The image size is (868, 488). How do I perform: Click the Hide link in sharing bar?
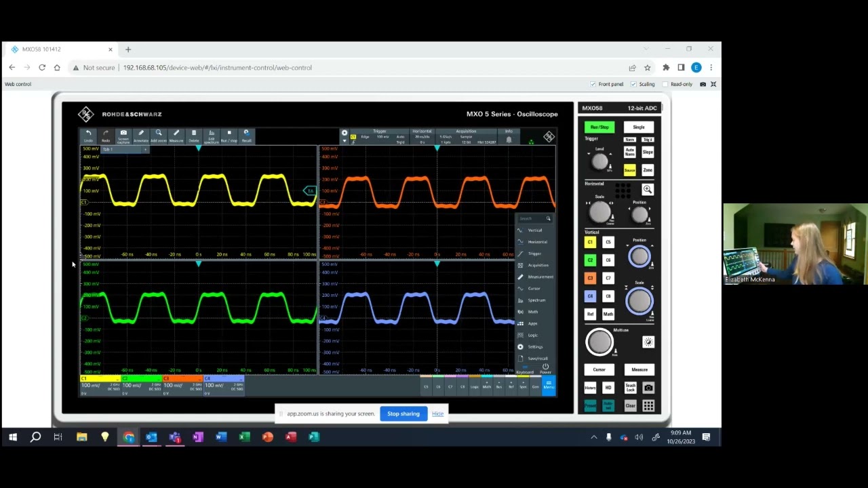[x=437, y=413]
